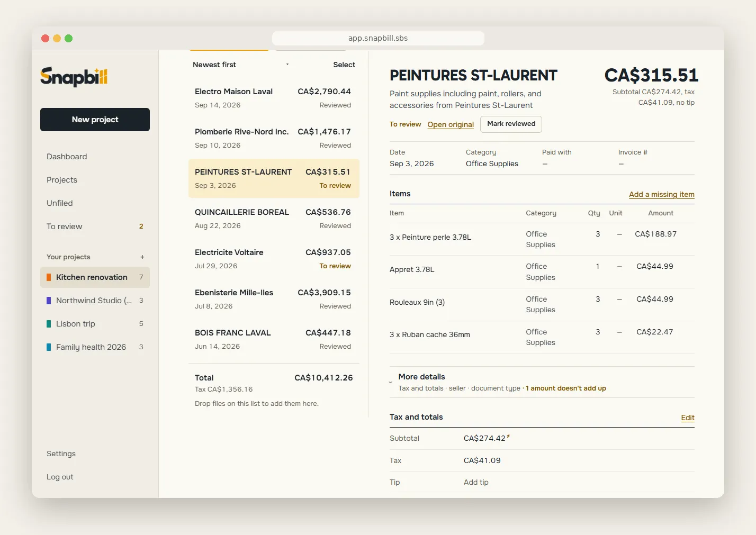The image size is (756, 535).
Task: Click the subtotal mismatch warning marker
Action: (508, 437)
